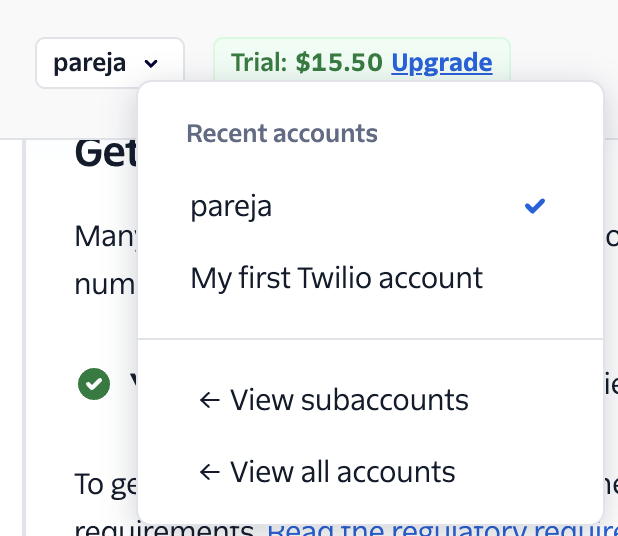Click the chevron arrow beside pareja
The width and height of the screenshot is (618, 536).
[151, 63]
